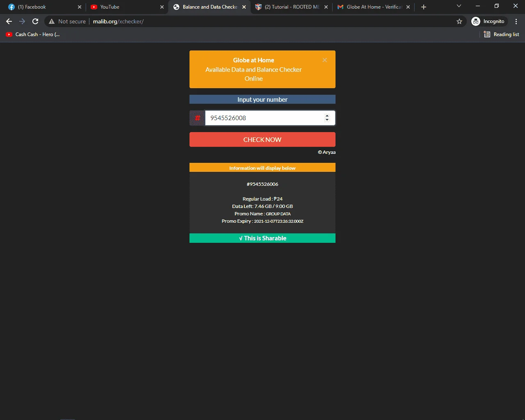This screenshot has width=525, height=420.
Task: Close the Globe At Home Gmail tab
Action: (x=408, y=7)
